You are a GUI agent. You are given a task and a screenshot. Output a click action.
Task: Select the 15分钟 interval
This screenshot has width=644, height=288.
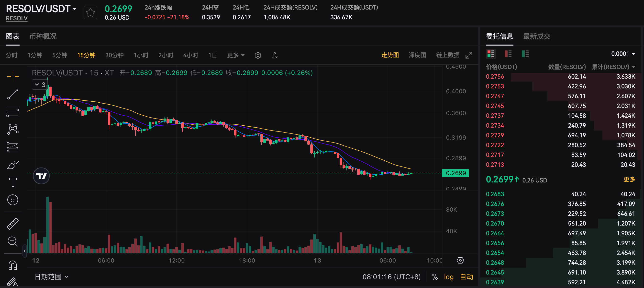pos(86,55)
